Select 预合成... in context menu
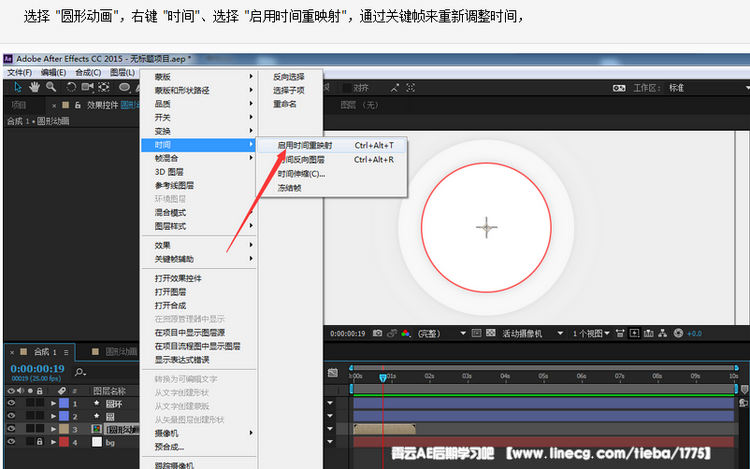 tap(199, 447)
